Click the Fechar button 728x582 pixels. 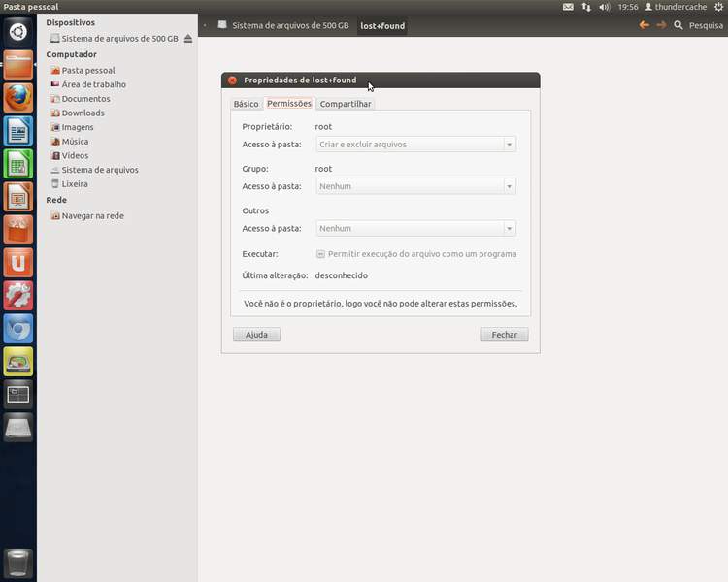504,335
